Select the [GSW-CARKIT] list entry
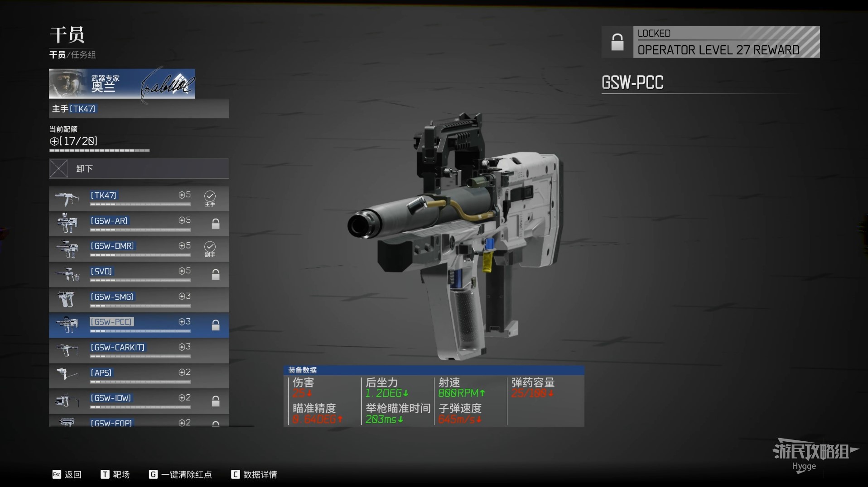Image resolution: width=868 pixels, height=487 pixels. click(139, 350)
